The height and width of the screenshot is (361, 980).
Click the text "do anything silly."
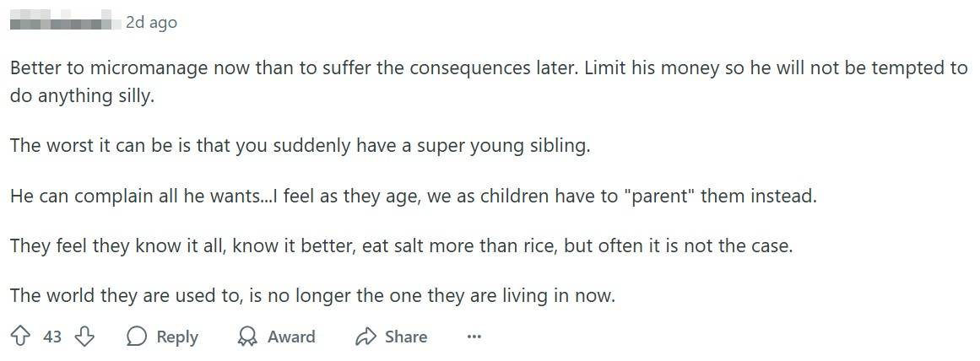coord(83,95)
